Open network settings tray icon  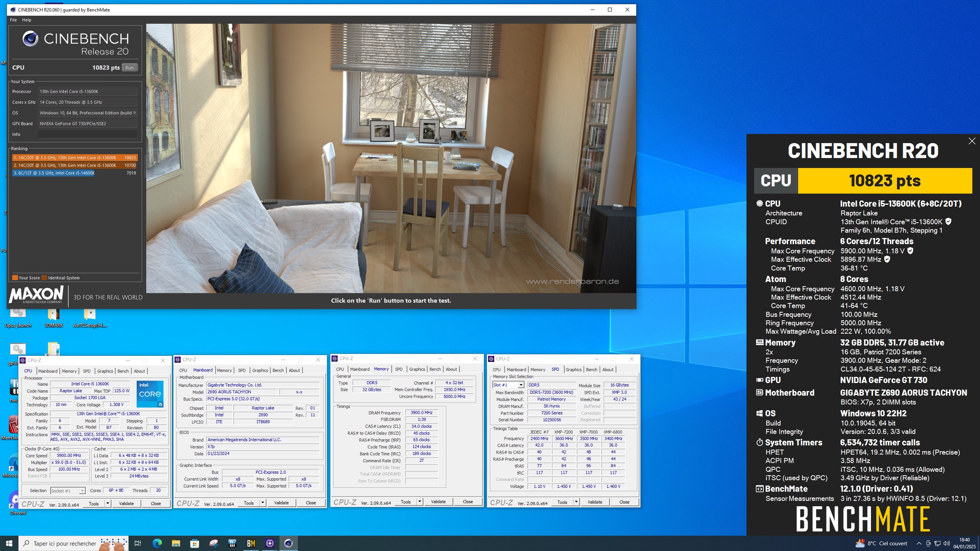tap(938, 543)
